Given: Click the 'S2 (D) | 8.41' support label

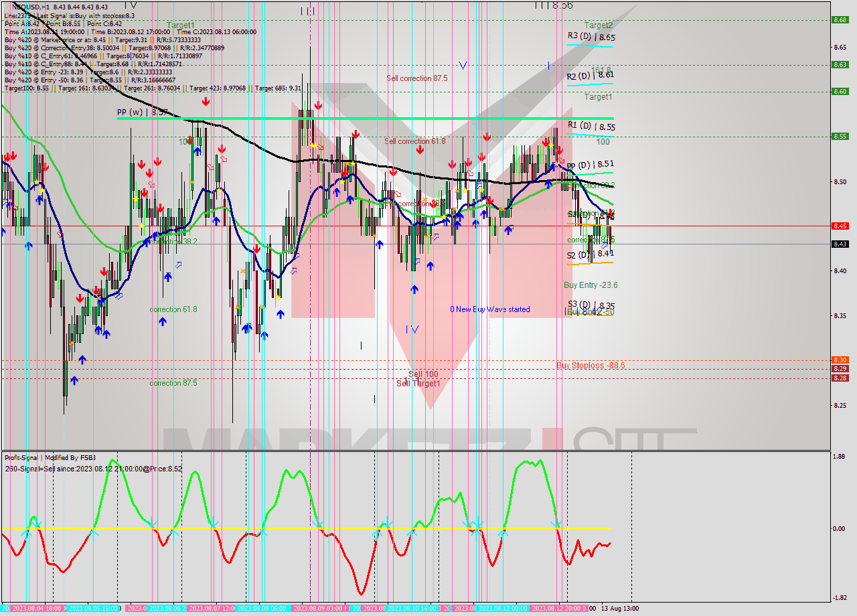Looking at the screenshot, I should coord(591,254).
